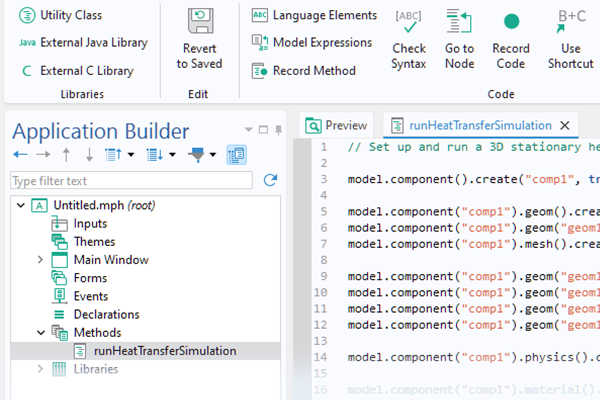Click the Use Shortcut icon
600x400 pixels.
pos(571,40)
